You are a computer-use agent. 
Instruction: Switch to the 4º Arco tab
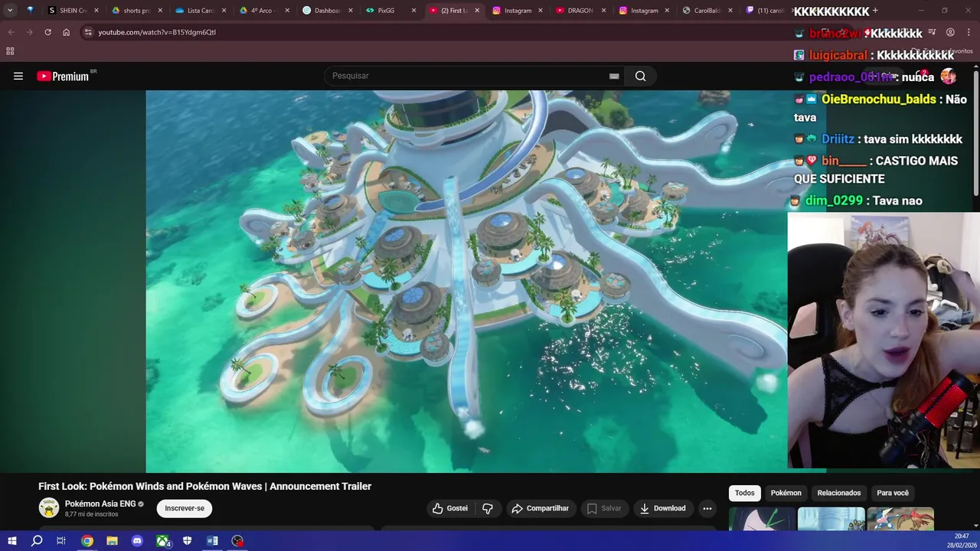pyautogui.click(x=263, y=11)
